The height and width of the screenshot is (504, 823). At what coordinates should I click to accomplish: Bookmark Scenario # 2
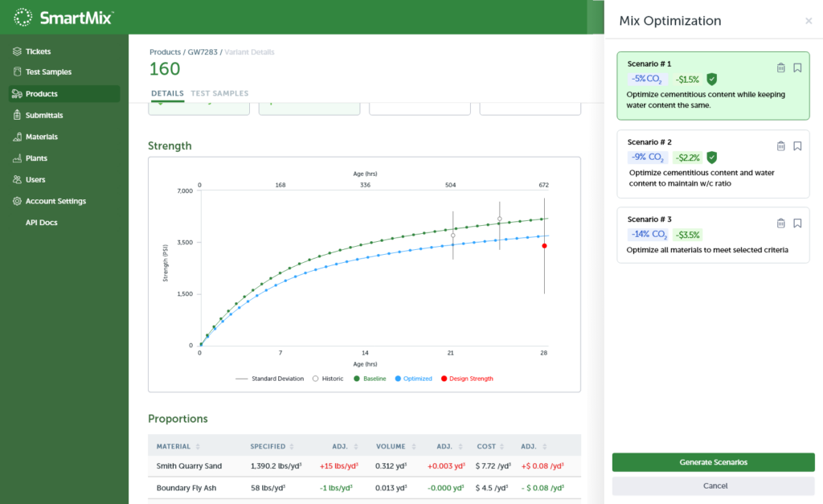[797, 145]
